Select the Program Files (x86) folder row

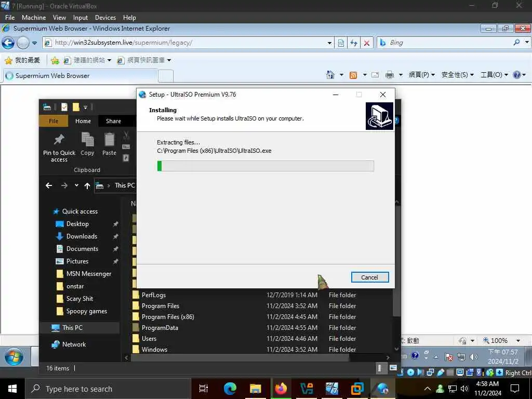pos(261,317)
